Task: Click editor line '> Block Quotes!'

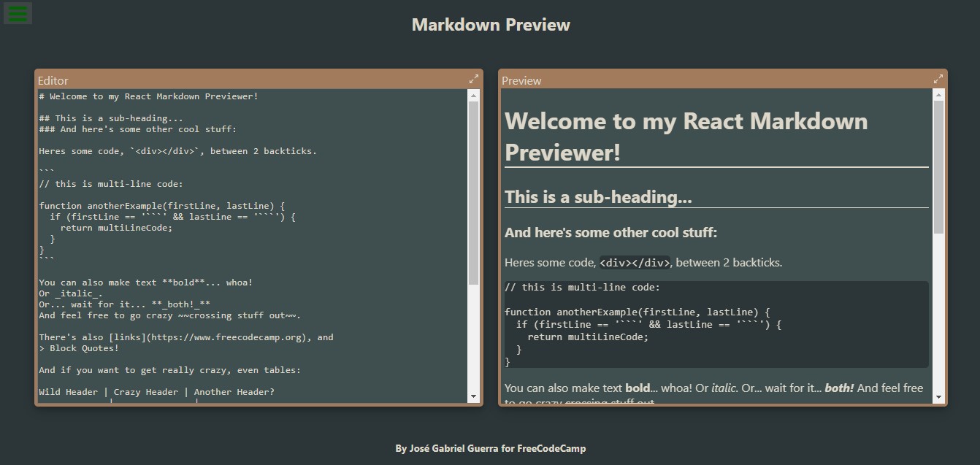Action: [79, 348]
